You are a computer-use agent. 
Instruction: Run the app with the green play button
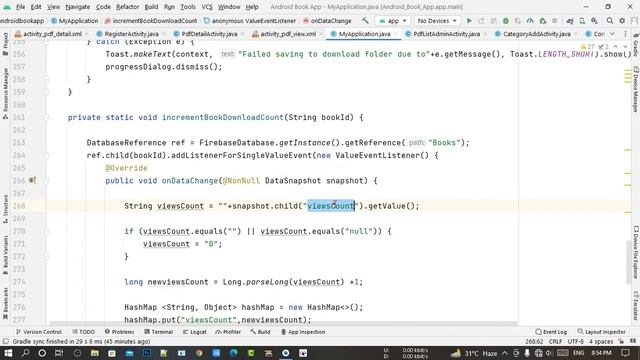click(x=469, y=20)
